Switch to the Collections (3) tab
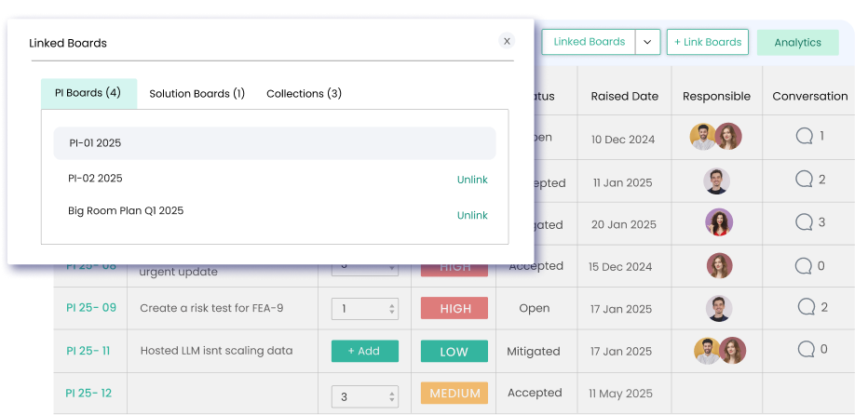The image size is (868, 415). [x=304, y=94]
